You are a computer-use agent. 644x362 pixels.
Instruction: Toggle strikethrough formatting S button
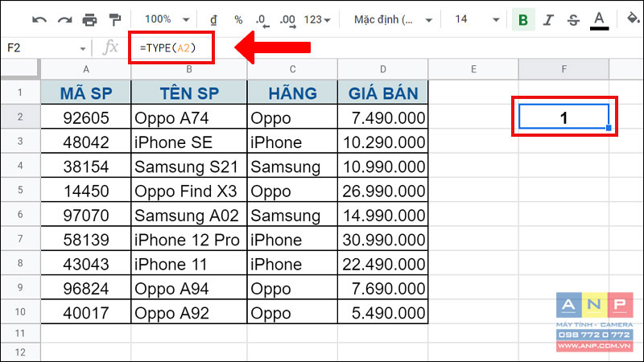(574, 19)
